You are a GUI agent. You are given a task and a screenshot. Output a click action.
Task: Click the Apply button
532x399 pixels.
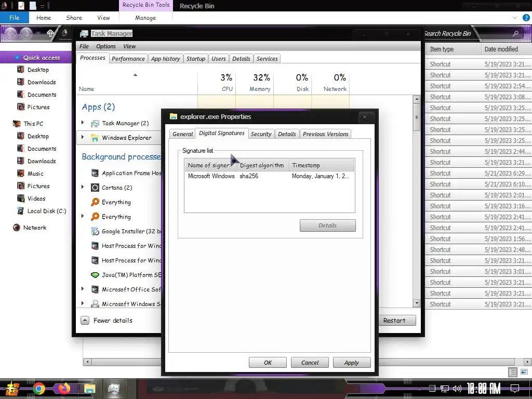(352, 363)
